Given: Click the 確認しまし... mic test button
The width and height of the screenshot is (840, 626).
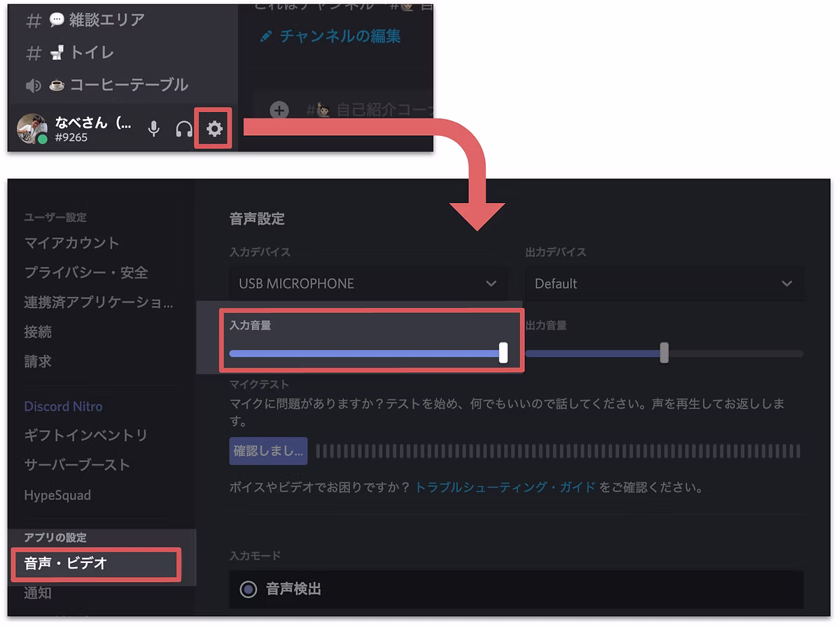Looking at the screenshot, I should [x=268, y=451].
